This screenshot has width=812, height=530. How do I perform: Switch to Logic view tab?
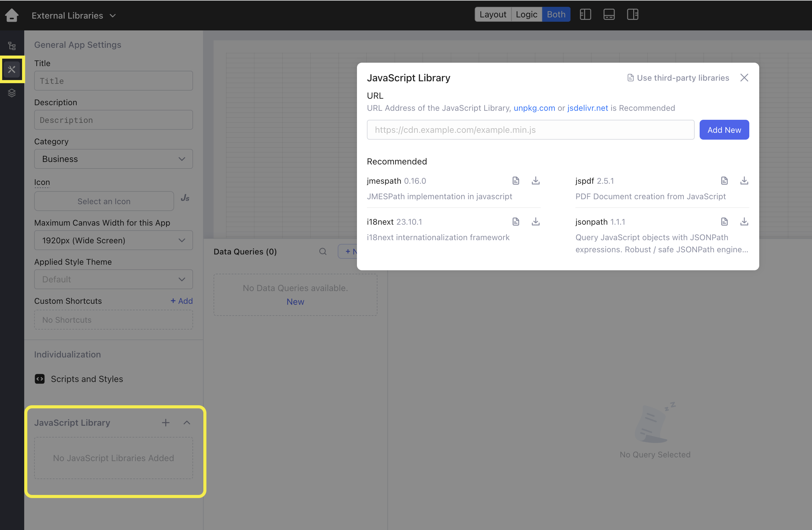526,14
